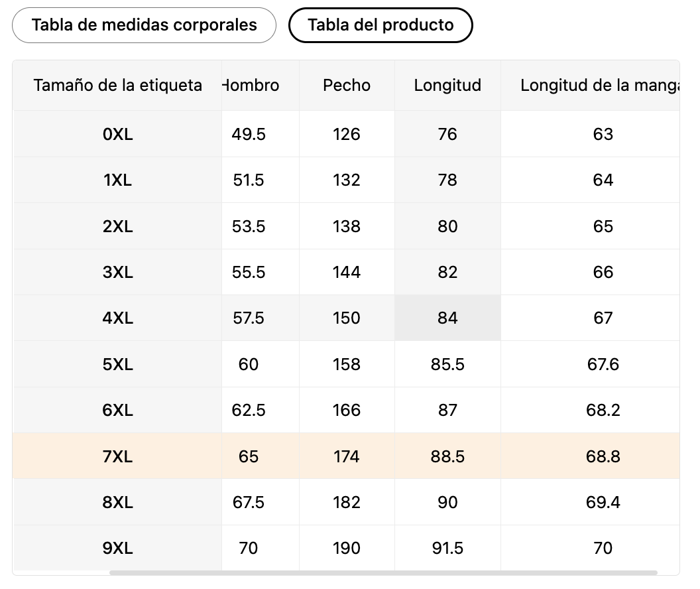700x589 pixels.
Task: Switch to Tabla de medidas corporales tab
Action: 144,25
